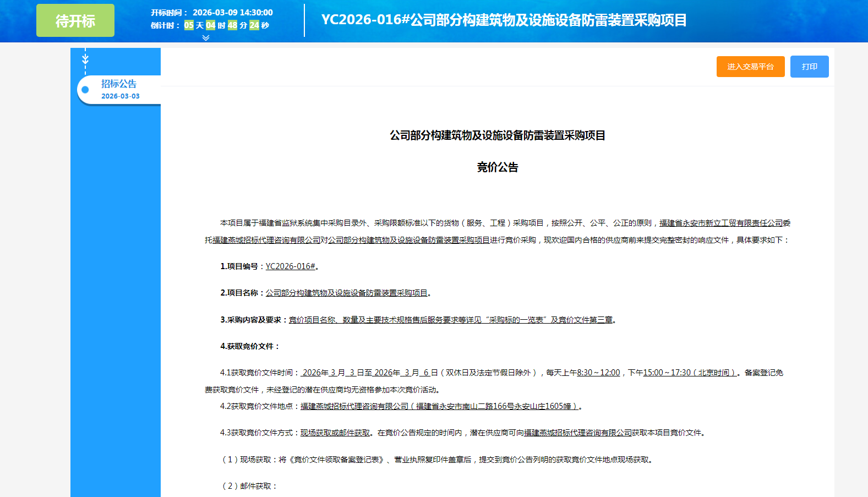Screen dimensions: 868x497
Task: Click the circular timeline dot beside 招标公告
Action: pos(85,90)
